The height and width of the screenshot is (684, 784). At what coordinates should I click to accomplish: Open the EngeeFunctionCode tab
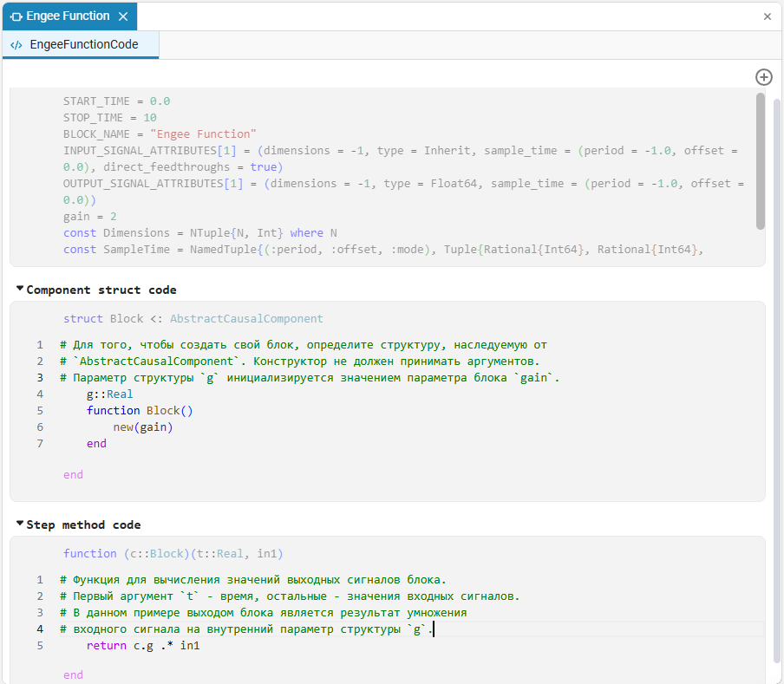(x=81, y=44)
